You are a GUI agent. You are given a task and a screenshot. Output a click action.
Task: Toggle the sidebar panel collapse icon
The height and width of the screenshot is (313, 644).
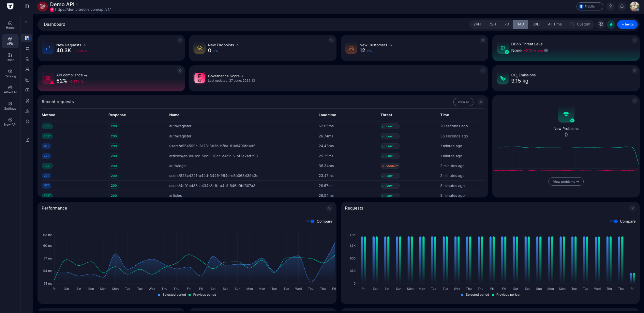27,7
